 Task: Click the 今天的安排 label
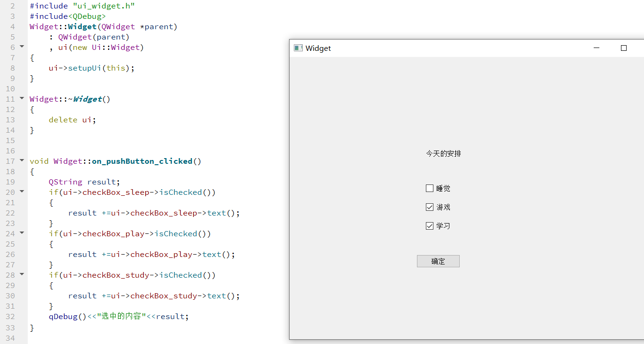pyautogui.click(x=442, y=153)
